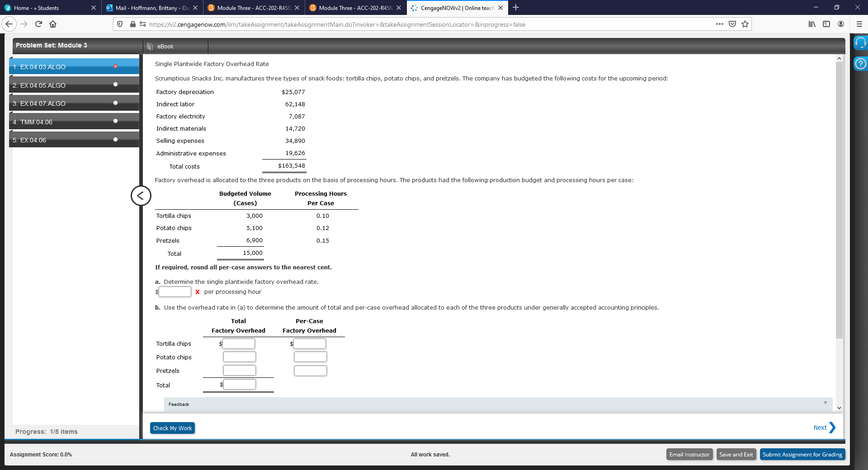The height and width of the screenshot is (470, 868).
Task: Click Email Instructor button
Action: coord(689,454)
